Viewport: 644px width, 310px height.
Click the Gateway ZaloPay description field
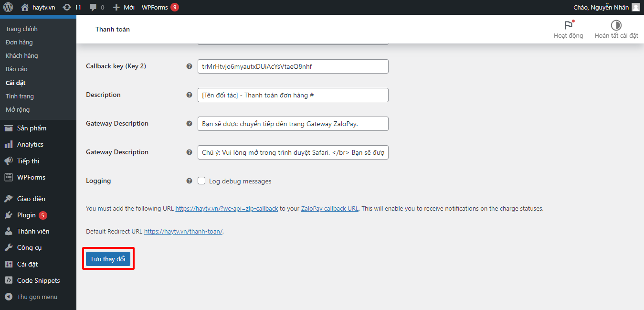coord(293,124)
